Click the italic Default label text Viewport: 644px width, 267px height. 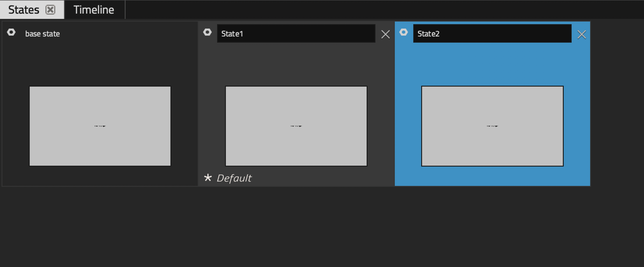pyautogui.click(x=234, y=178)
